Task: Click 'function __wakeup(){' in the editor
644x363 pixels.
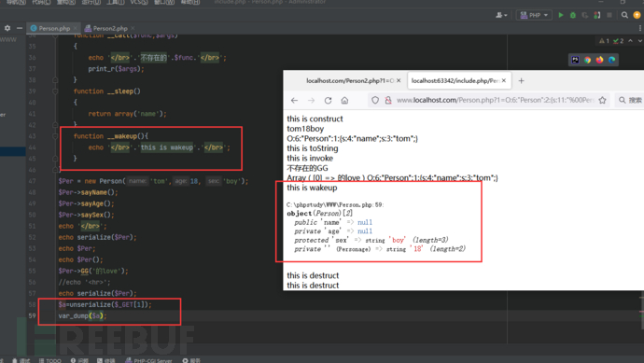Action: coord(111,136)
